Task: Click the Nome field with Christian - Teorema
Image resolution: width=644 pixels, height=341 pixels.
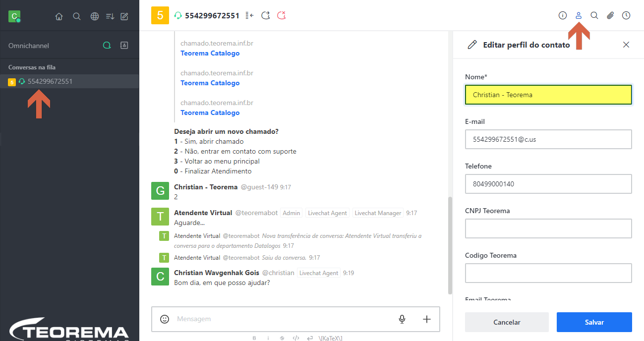Action: [x=548, y=95]
